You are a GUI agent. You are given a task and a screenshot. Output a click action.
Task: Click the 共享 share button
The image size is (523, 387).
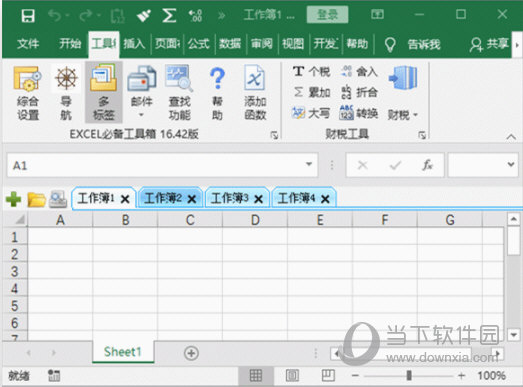pyautogui.click(x=489, y=44)
